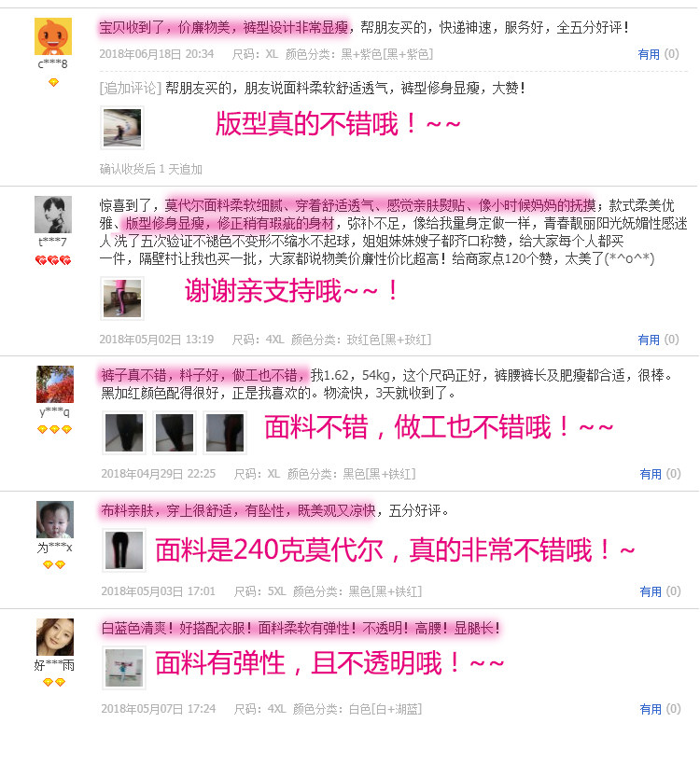Click the three yellow diamonds under y***q

(x=54, y=429)
